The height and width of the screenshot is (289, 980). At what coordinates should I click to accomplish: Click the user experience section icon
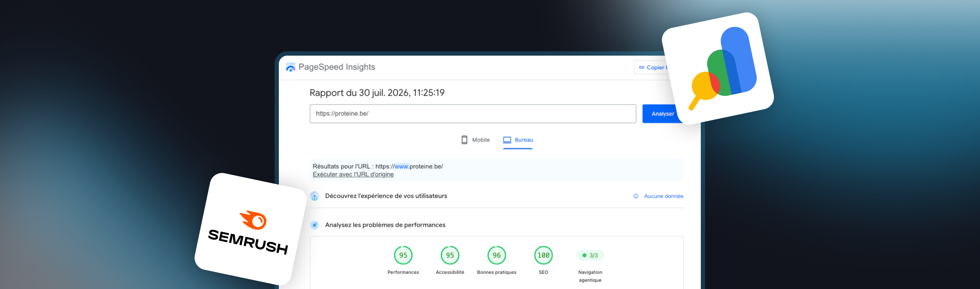click(314, 196)
